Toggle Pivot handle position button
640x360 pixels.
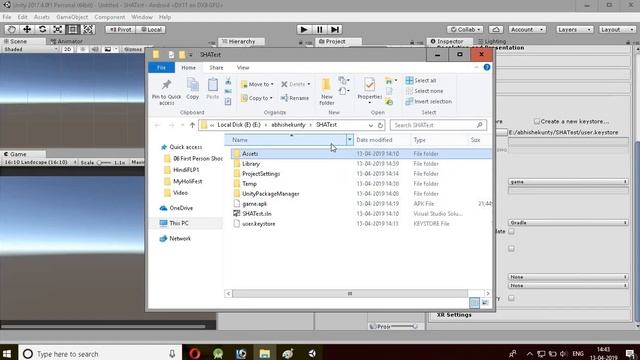120,29
